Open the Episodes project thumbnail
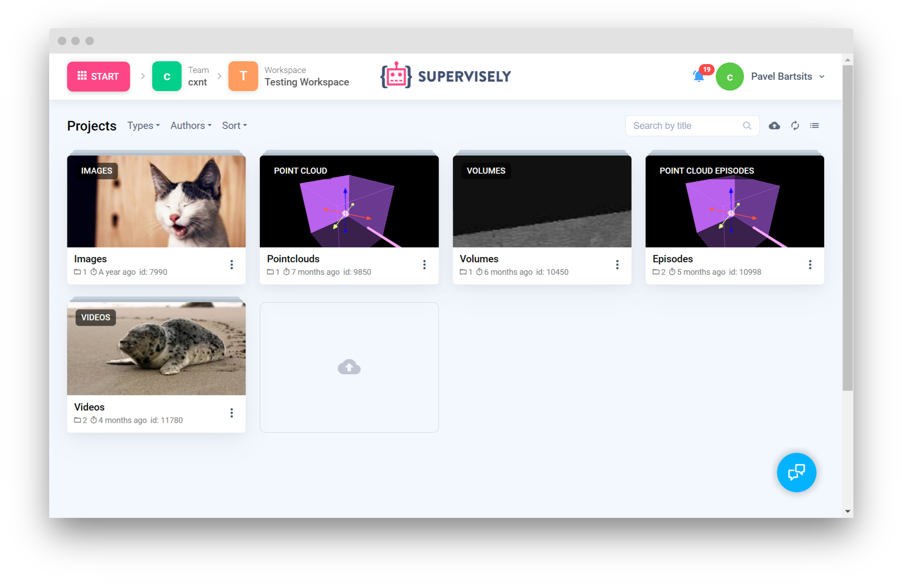 pyautogui.click(x=734, y=201)
